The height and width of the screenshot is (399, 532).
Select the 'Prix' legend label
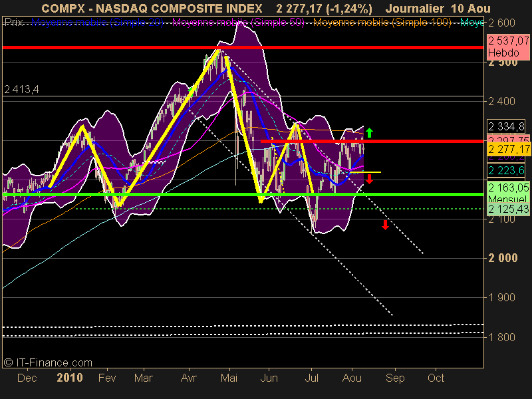tap(13, 23)
